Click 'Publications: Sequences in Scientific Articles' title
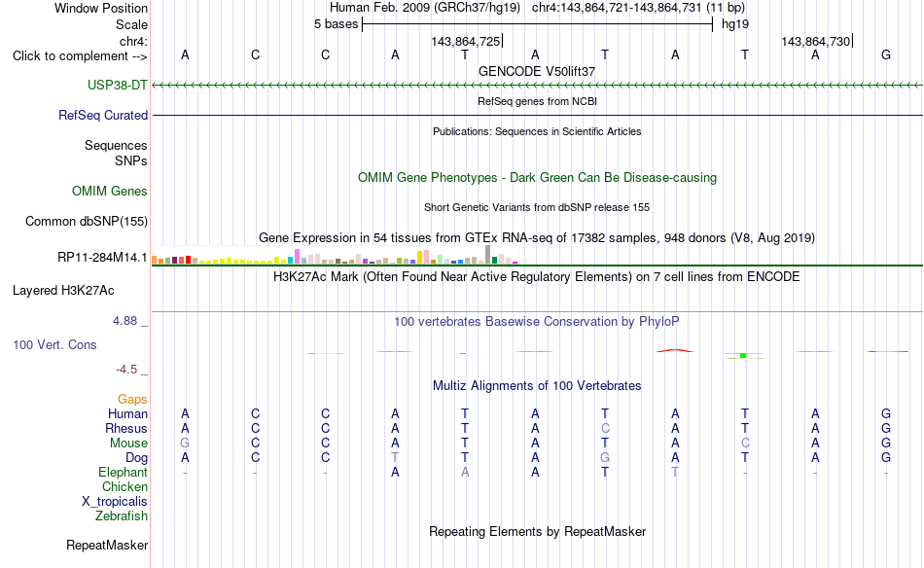 tap(537, 131)
